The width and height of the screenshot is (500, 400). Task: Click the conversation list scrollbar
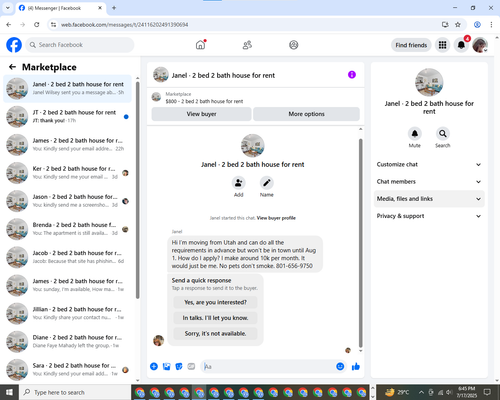(138, 190)
